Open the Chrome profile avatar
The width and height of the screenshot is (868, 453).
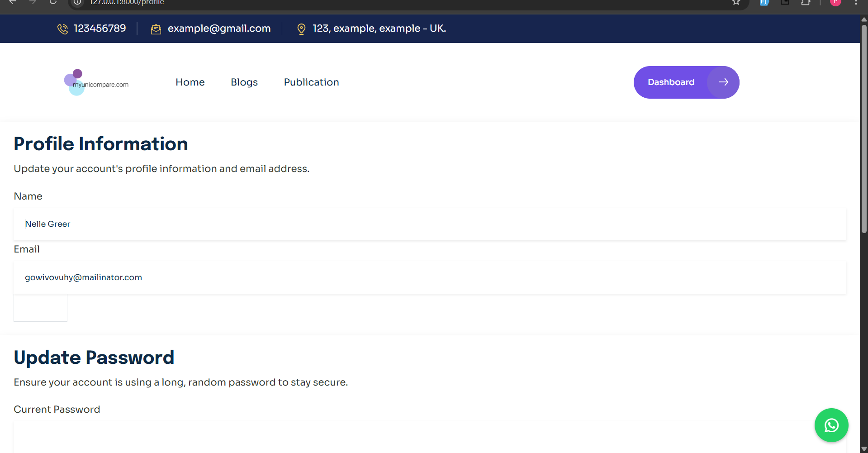tap(835, 2)
